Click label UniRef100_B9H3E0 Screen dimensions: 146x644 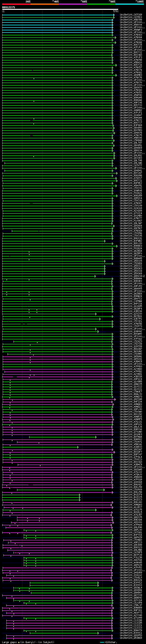131,281
